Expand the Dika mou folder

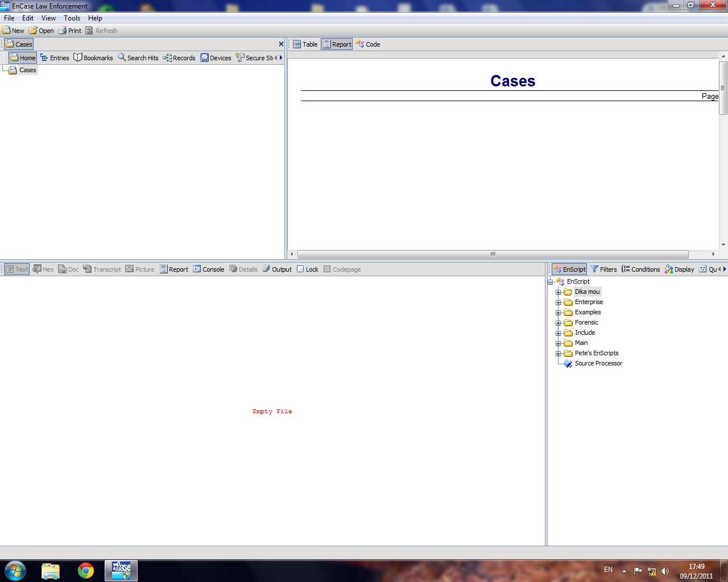pos(559,292)
